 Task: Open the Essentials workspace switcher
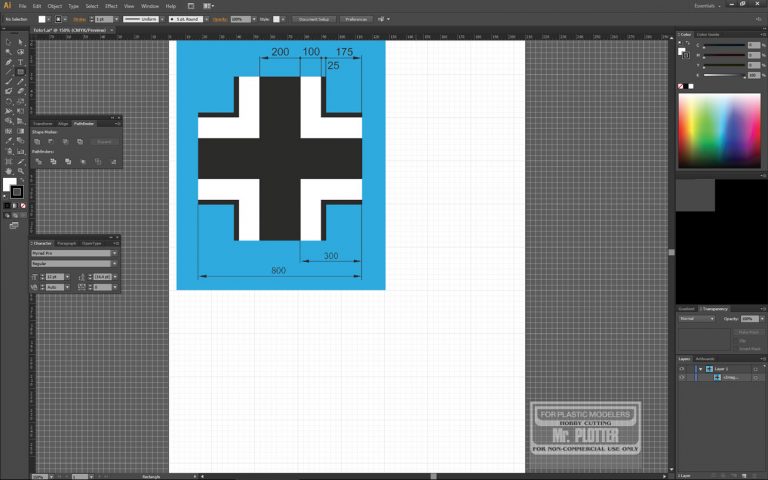click(707, 6)
